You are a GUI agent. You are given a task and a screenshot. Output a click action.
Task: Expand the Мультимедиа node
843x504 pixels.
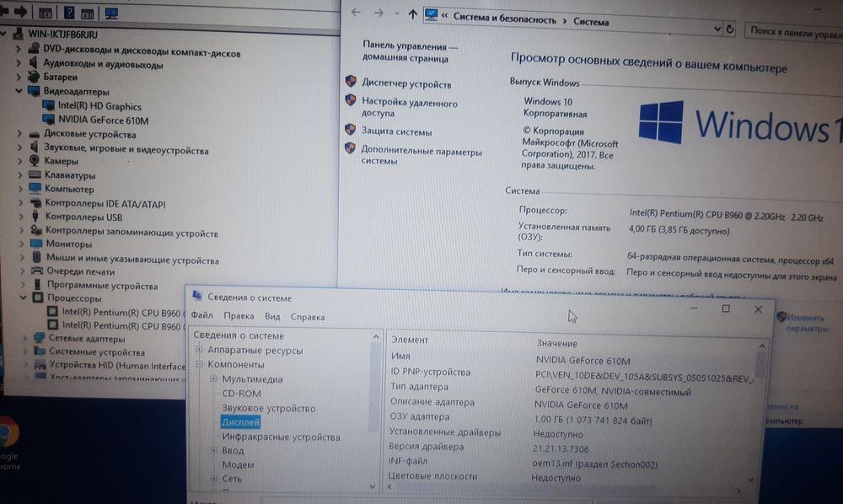coord(213,378)
